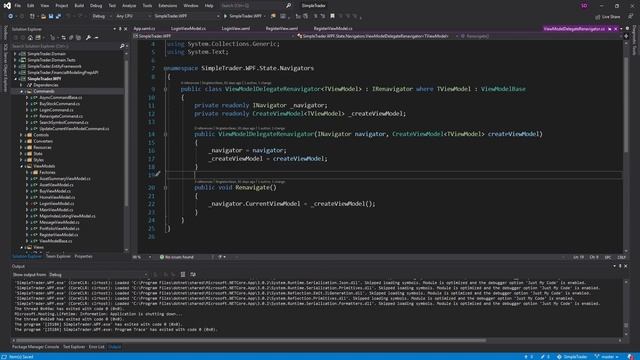
Task: Click the Save All toolbar icon
Action: [x=58, y=16]
